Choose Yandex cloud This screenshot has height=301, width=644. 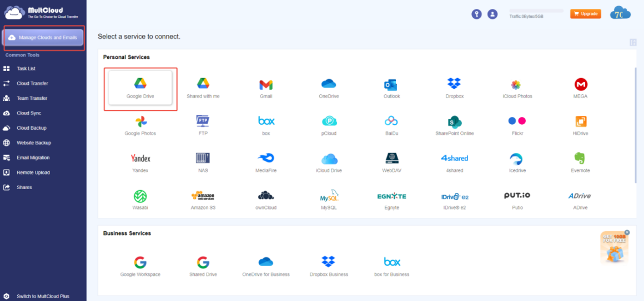click(140, 163)
